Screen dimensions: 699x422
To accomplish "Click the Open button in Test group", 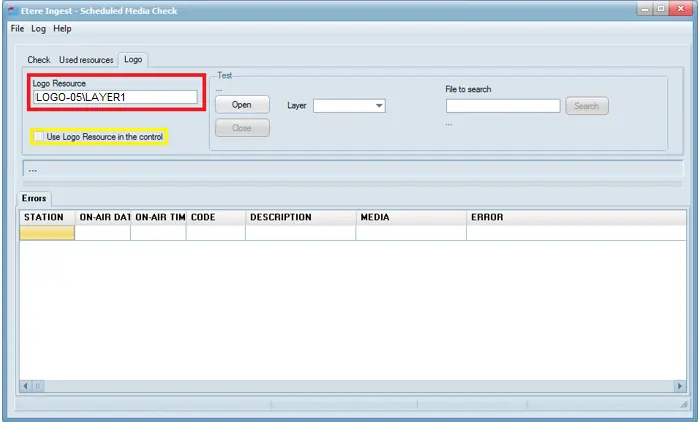I will coord(242,105).
